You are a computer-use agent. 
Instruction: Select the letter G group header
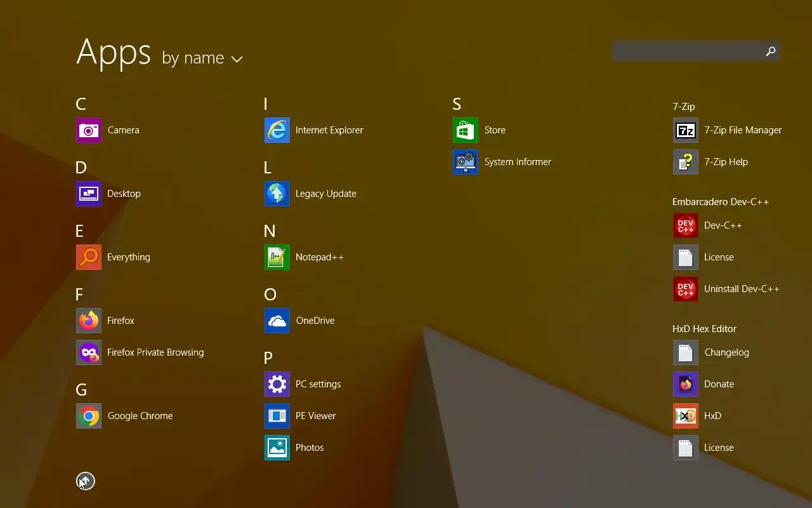coord(81,390)
